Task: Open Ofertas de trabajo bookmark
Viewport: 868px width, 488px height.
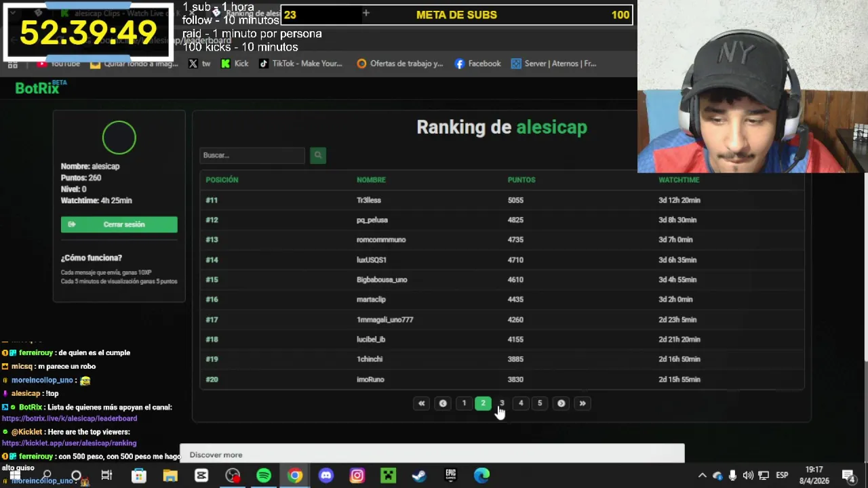Action: [400, 64]
